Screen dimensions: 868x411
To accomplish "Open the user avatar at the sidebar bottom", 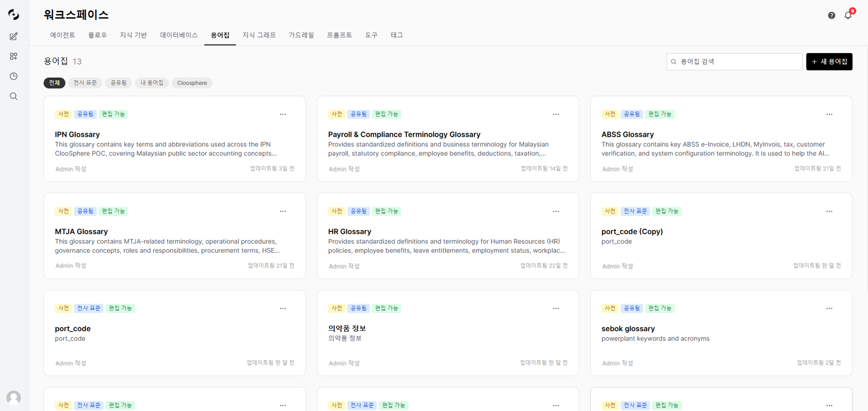I will pos(13,398).
